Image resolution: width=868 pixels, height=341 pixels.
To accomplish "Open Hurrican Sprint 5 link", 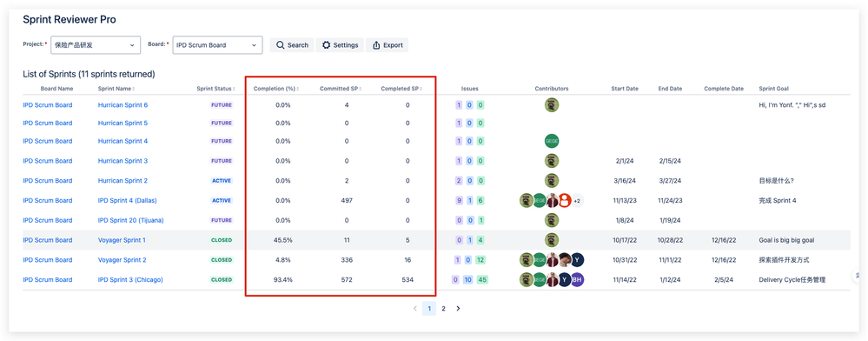I will tap(123, 124).
